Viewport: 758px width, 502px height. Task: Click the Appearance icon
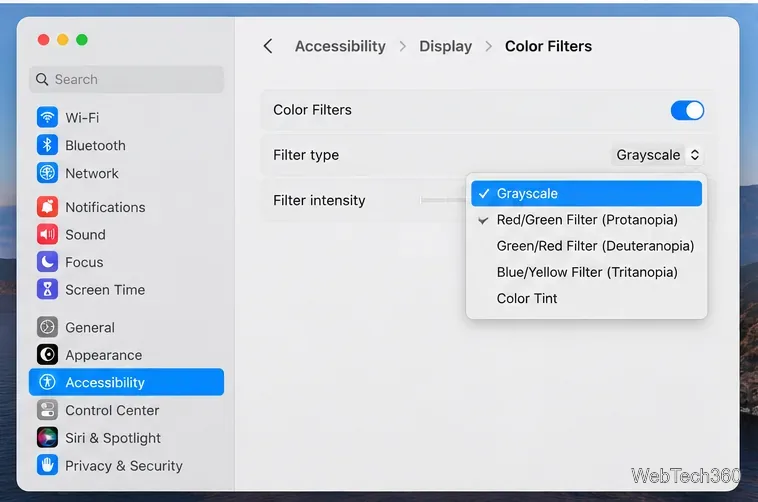pos(47,355)
